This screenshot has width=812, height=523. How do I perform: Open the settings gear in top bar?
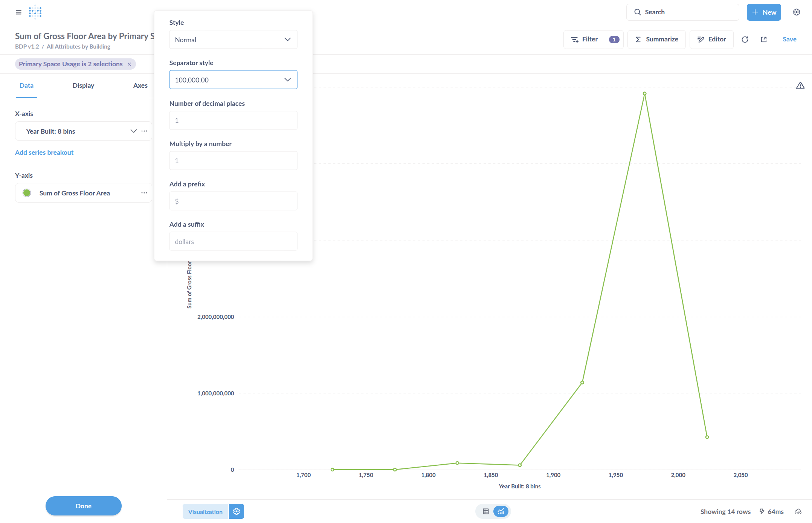[x=796, y=12]
